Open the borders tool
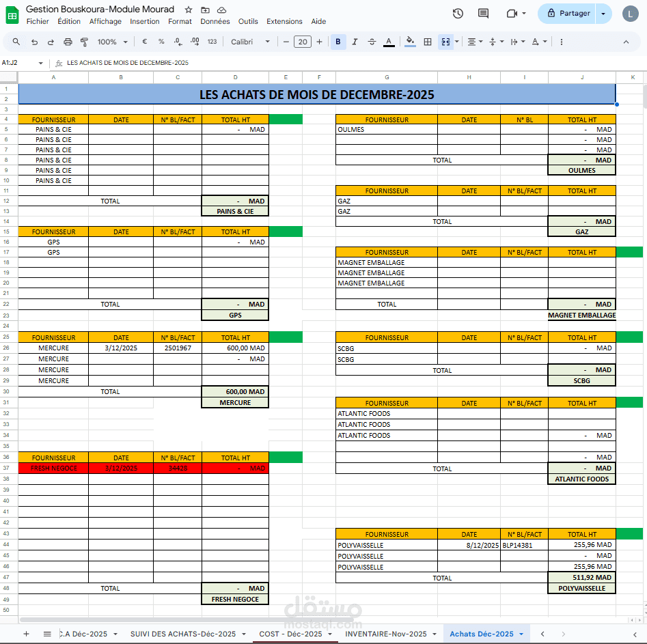This screenshot has width=647, height=644. coord(427,42)
